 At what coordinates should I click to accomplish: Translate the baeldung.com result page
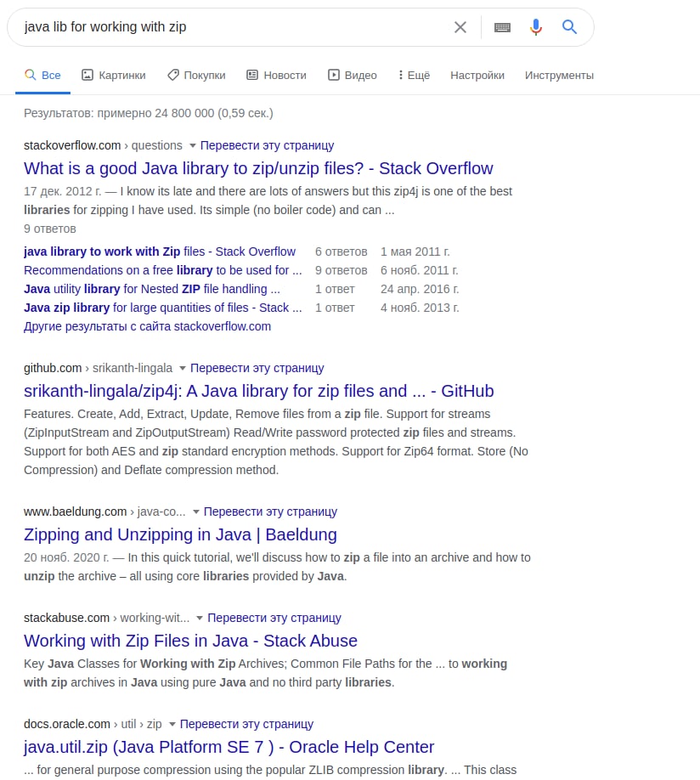coord(271,512)
